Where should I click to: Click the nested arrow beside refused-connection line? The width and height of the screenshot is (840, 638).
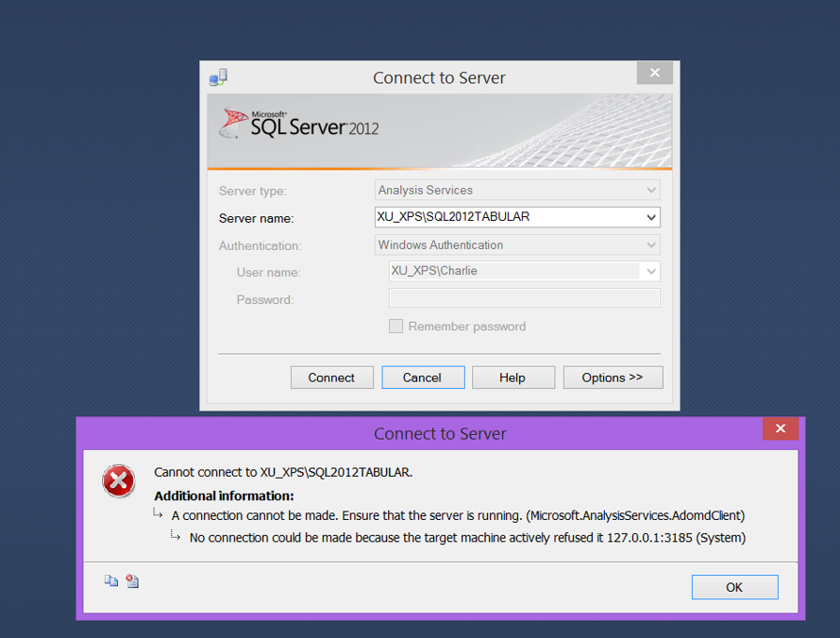click(176, 534)
